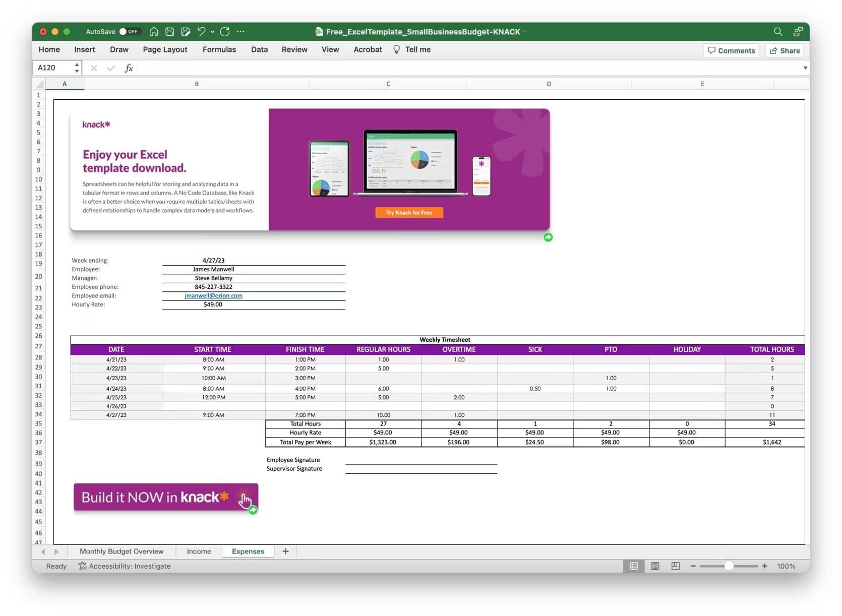
Task: Switch to Page Break Preview view icon
Action: (676, 566)
